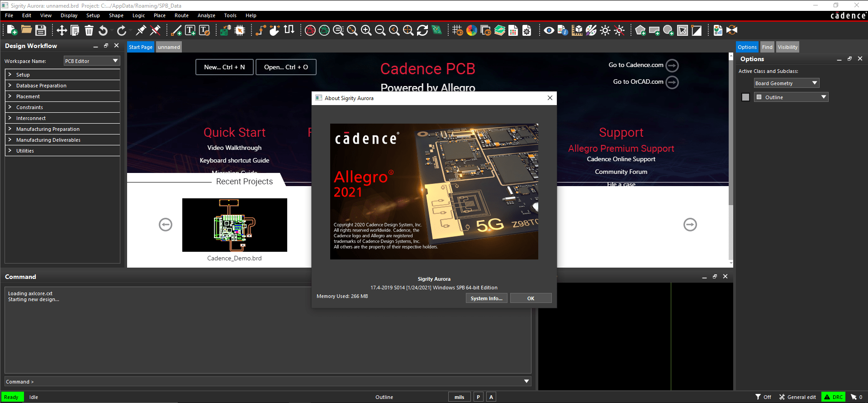Viewport: 868px width, 403px height.
Task: Open the Board Geometry class dropdown
Action: pos(786,83)
